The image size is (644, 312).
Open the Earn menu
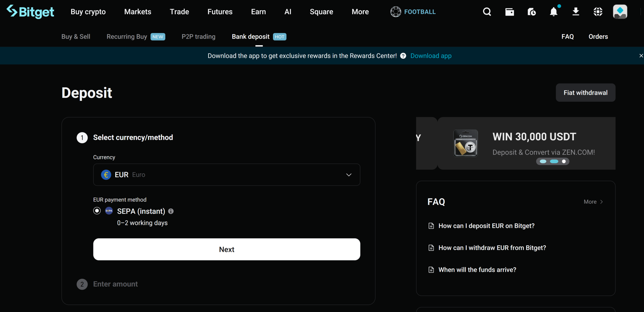point(258,12)
